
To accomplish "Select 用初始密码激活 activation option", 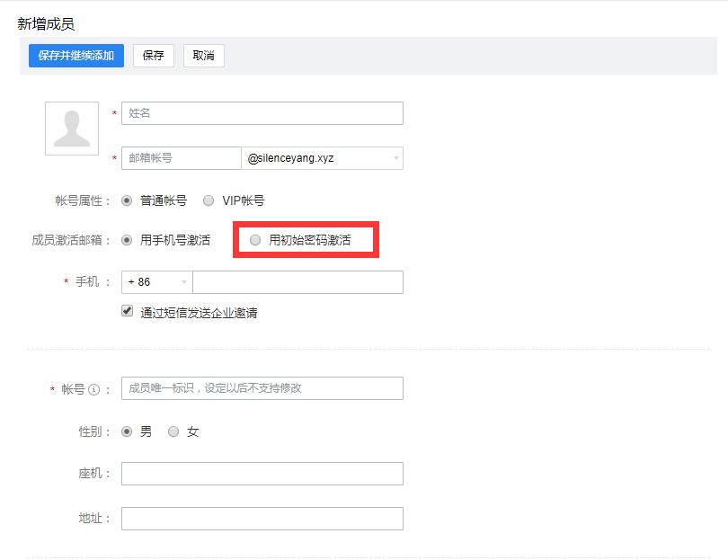I will pos(254,239).
